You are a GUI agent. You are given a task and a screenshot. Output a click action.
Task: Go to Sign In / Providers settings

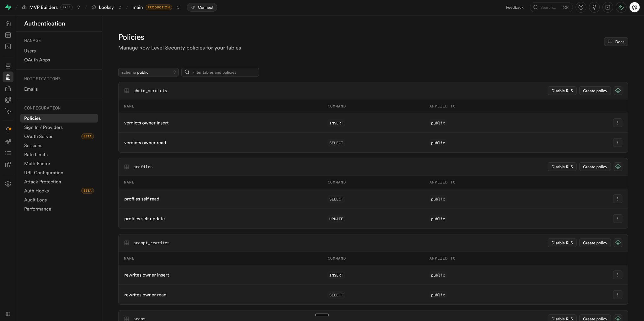click(43, 127)
